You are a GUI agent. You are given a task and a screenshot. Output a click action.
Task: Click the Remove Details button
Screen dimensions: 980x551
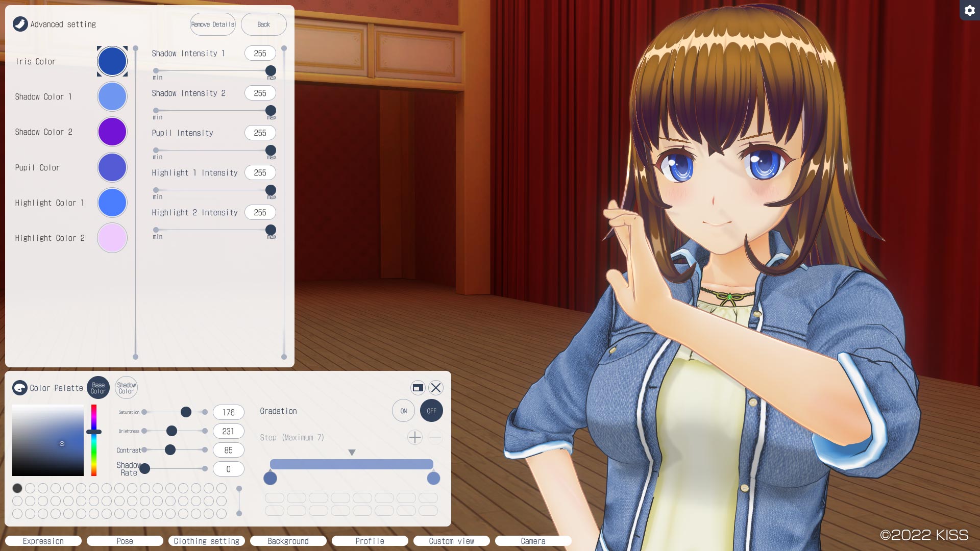[212, 24]
